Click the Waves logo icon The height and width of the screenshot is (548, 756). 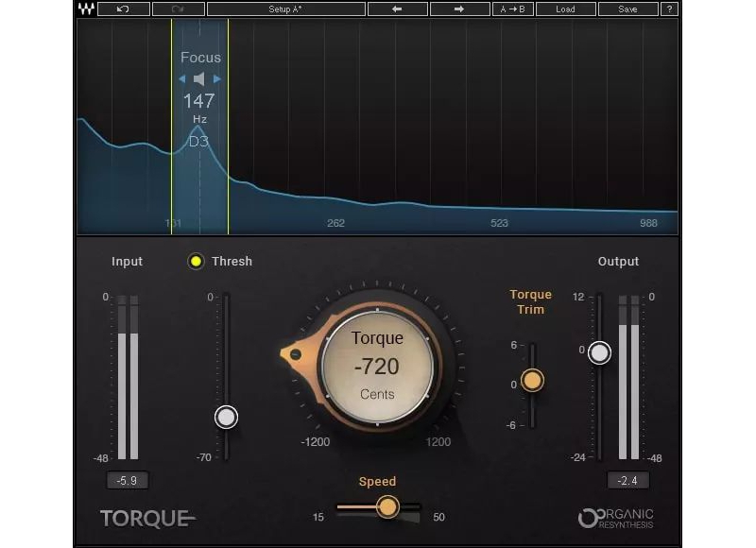click(86, 9)
